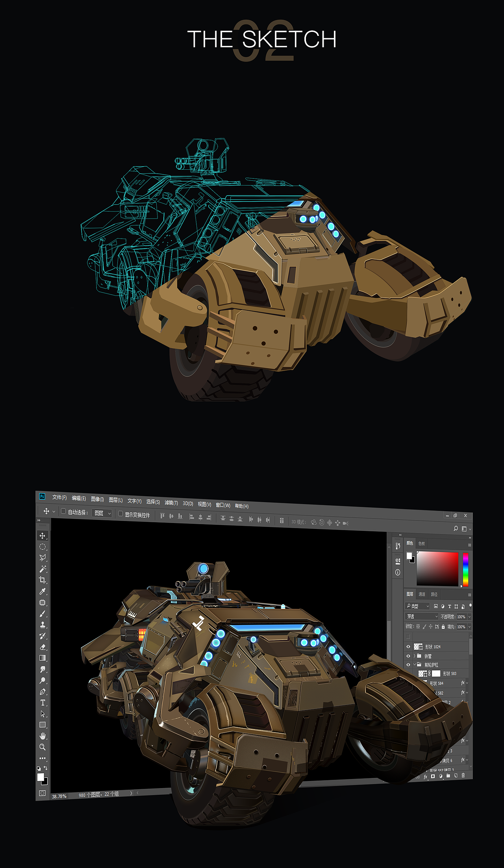Select the Hand tool

tap(43, 736)
